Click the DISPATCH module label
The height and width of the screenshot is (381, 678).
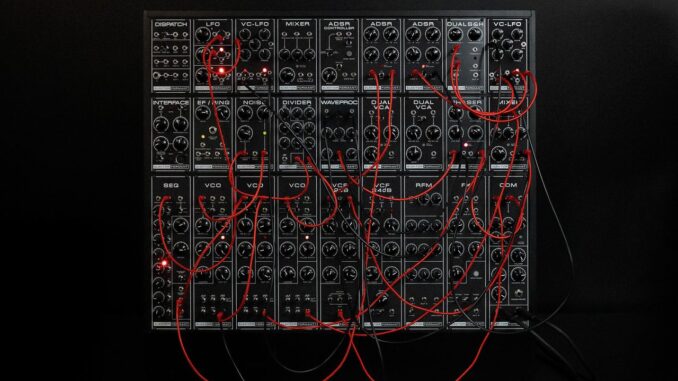coord(171,24)
